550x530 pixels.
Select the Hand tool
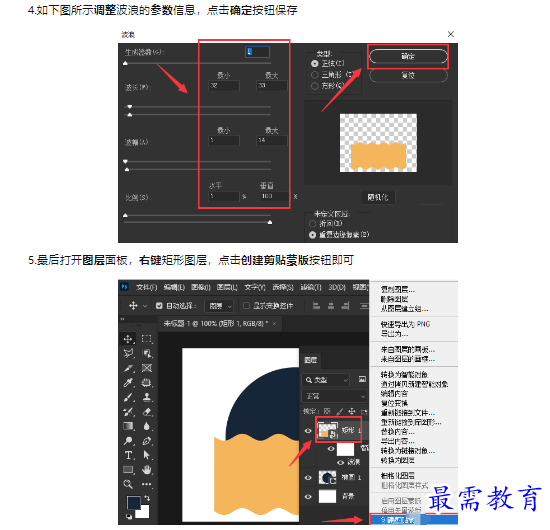147,470
